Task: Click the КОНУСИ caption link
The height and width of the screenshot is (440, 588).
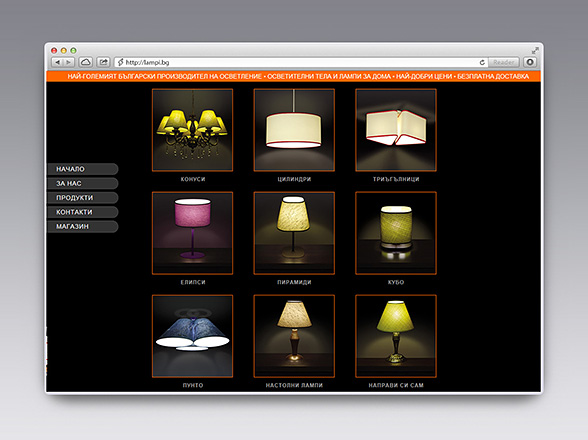Action: [193, 179]
